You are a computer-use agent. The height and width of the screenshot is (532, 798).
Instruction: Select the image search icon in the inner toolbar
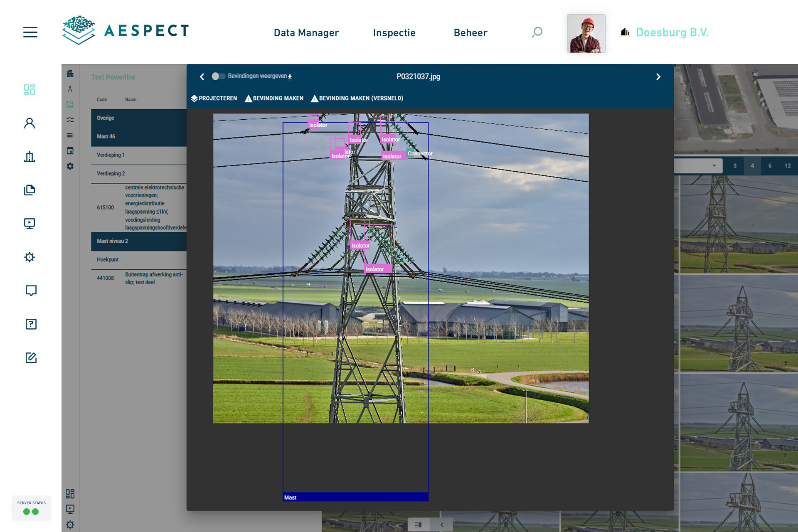point(70,104)
